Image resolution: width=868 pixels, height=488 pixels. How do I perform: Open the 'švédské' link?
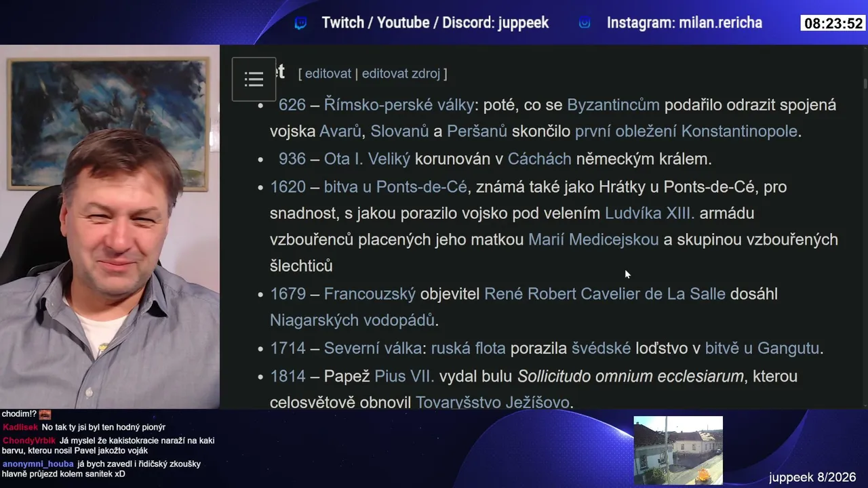click(x=601, y=349)
